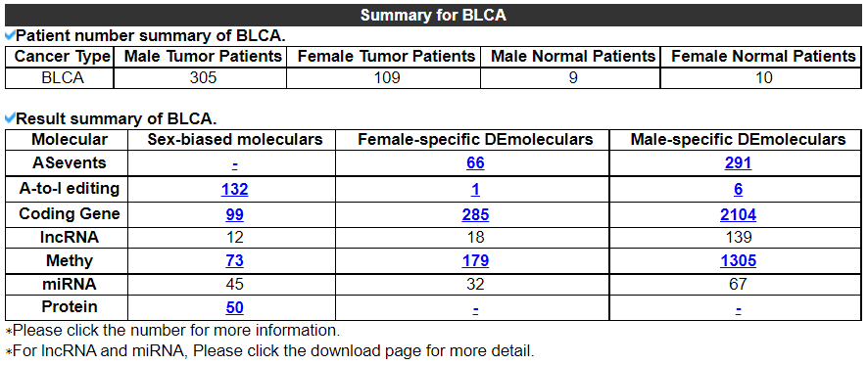Click the 50 sex-biased Protein link
Viewport: 868px width, 365px height.
[235, 308]
